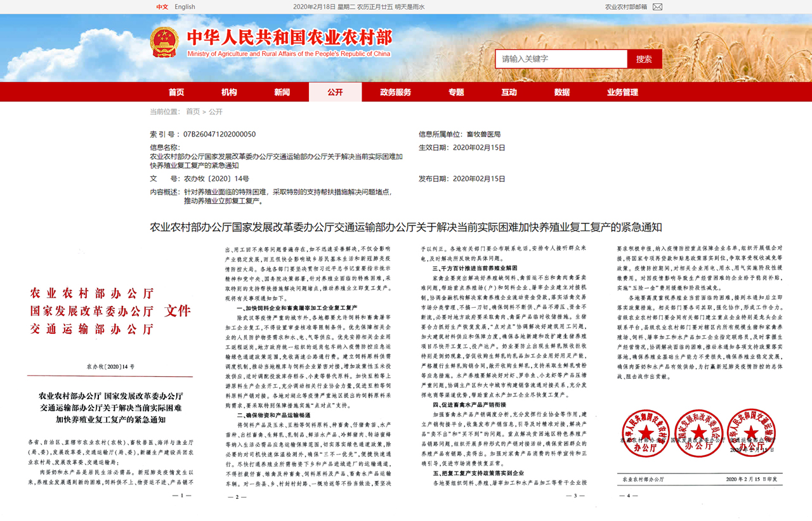Click 畜牧兽医局 department text
812x521 pixels.
pos(485,135)
